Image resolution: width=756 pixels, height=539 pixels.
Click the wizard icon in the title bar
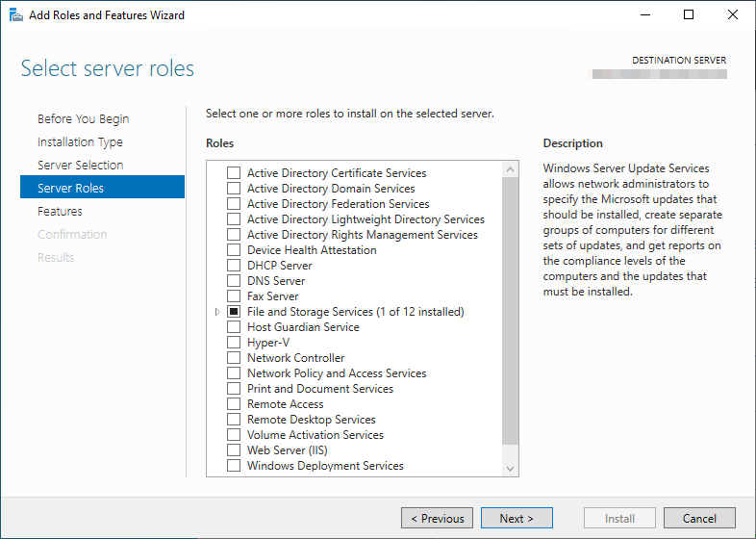coord(16,15)
